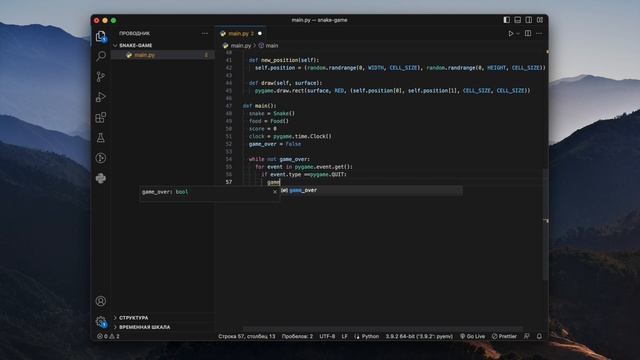Click the Prettier status item
Viewport: 640px width, 360px height.
point(504,336)
